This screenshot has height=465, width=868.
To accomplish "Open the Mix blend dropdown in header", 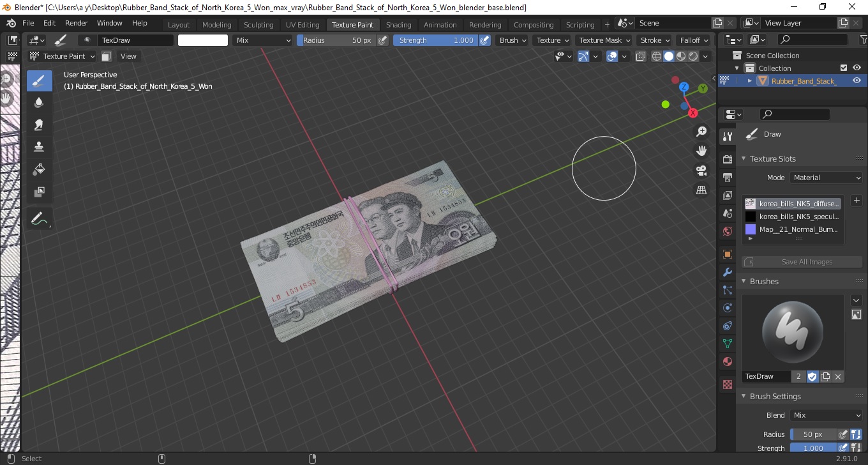I will click(262, 40).
